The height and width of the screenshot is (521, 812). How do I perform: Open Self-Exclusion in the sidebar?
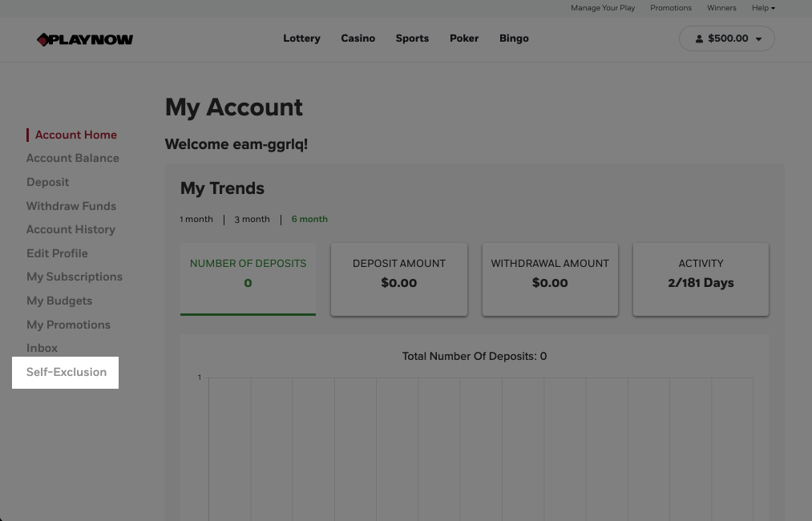pyautogui.click(x=67, y=372)
